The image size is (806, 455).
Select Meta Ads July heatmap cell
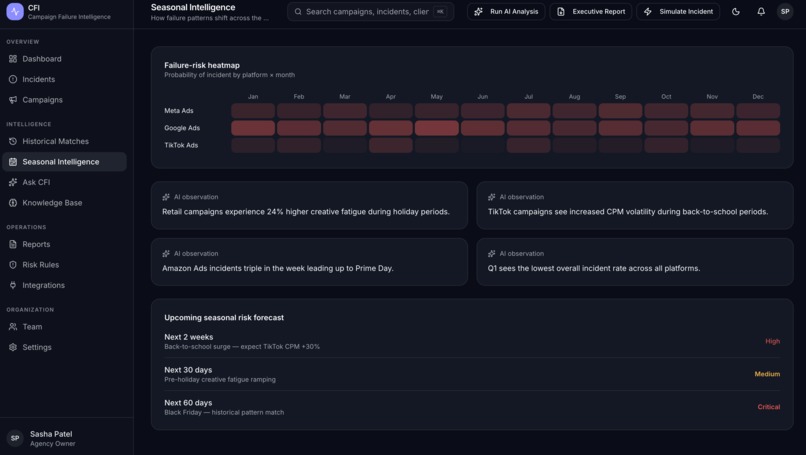[x=528, y=111]
